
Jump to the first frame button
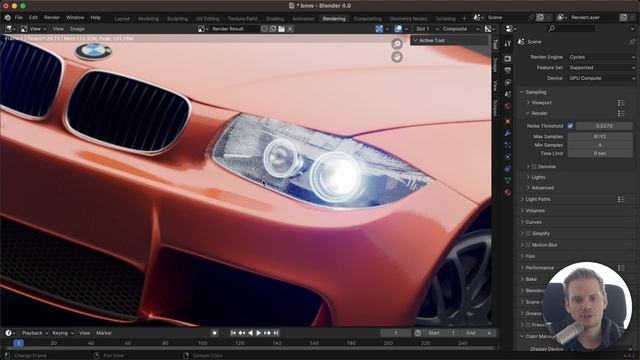coord(233,333)
